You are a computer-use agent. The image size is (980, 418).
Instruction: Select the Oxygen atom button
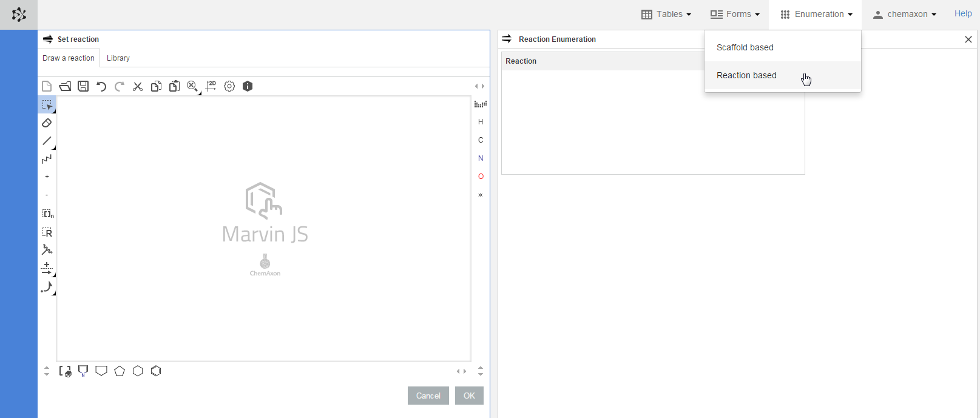[x=481, y=177]
